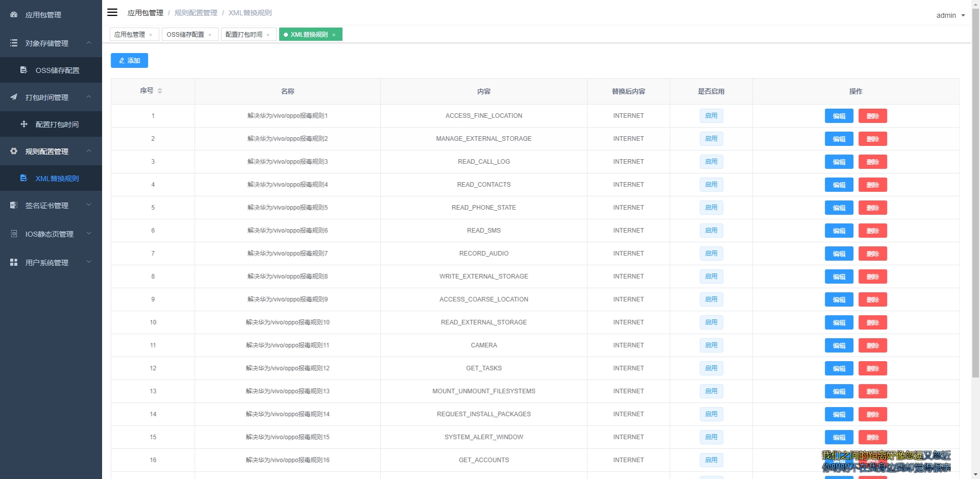Click the blue 添加 button
980x479 pixels.
[x=129, y=60]
